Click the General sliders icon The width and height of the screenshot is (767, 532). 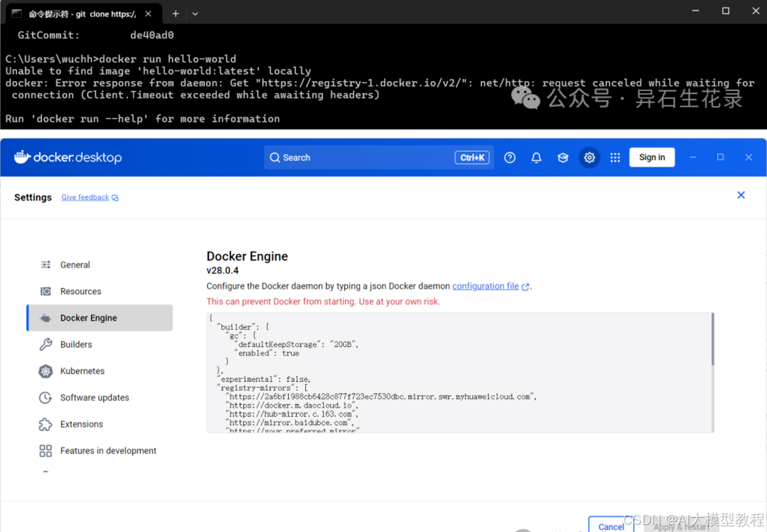(46, 265)
